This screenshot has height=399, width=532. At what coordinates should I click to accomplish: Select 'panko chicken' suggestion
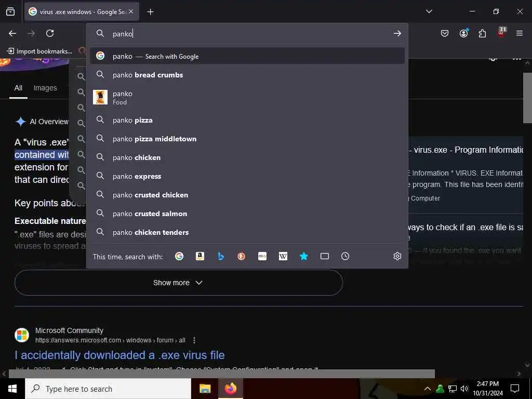pyautogui.click(x=247, y=157)
